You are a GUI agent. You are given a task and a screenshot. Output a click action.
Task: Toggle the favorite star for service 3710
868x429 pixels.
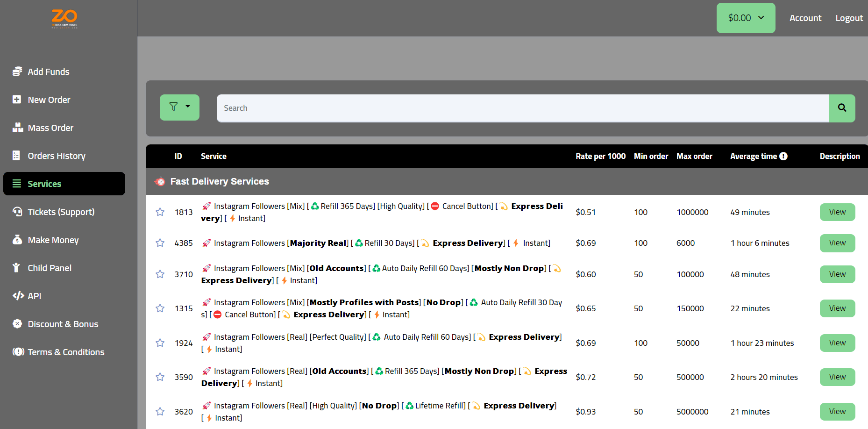coord(160,274)
